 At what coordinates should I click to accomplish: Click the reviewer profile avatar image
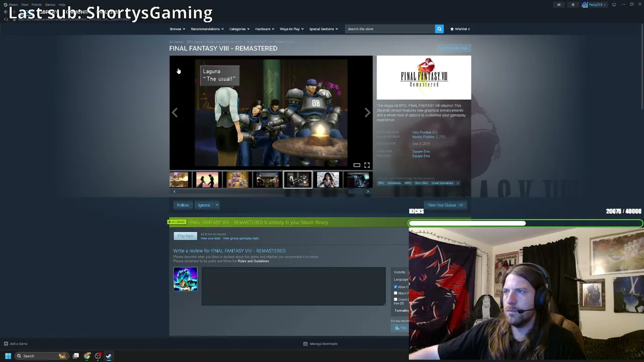(x=185, y=279)
